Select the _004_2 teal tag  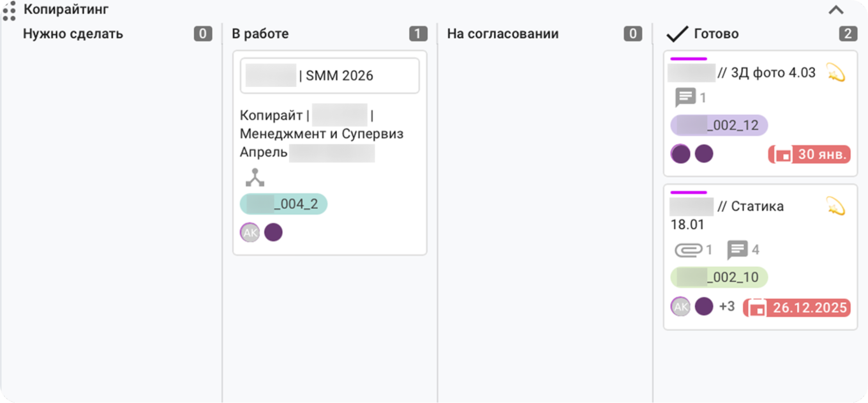(x=283, y=204)
